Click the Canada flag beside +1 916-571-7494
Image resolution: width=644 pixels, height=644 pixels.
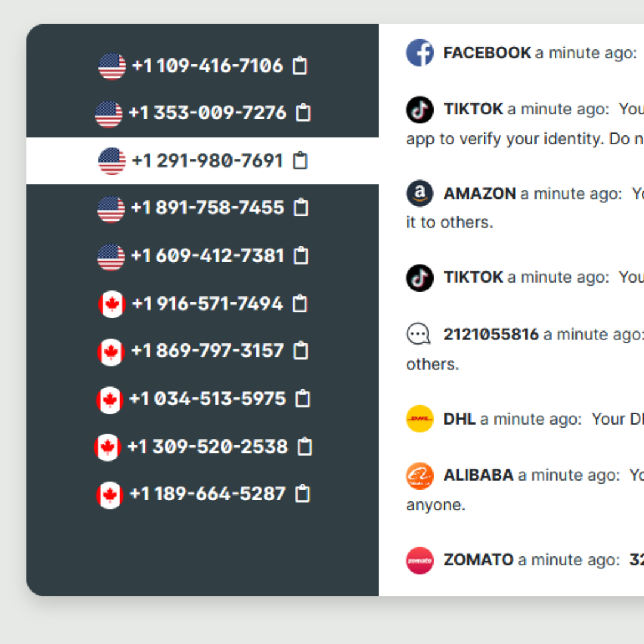[112, 304]
